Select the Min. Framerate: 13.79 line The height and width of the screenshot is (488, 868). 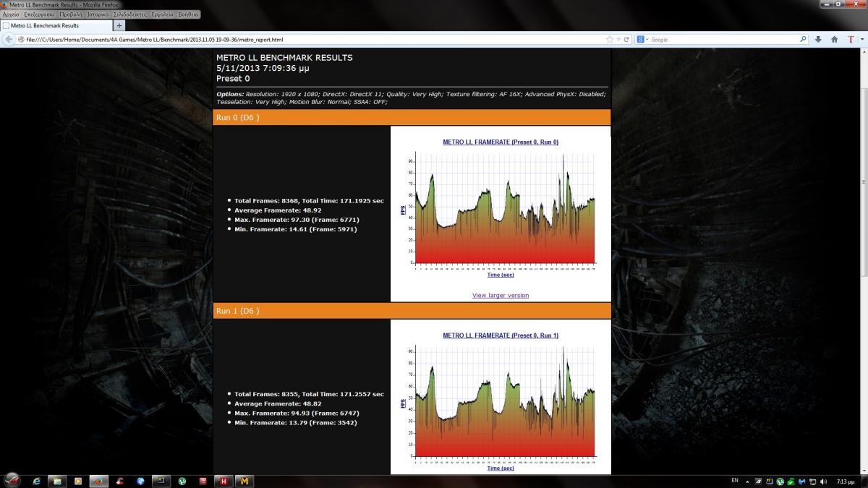click(x=295, y=422)
